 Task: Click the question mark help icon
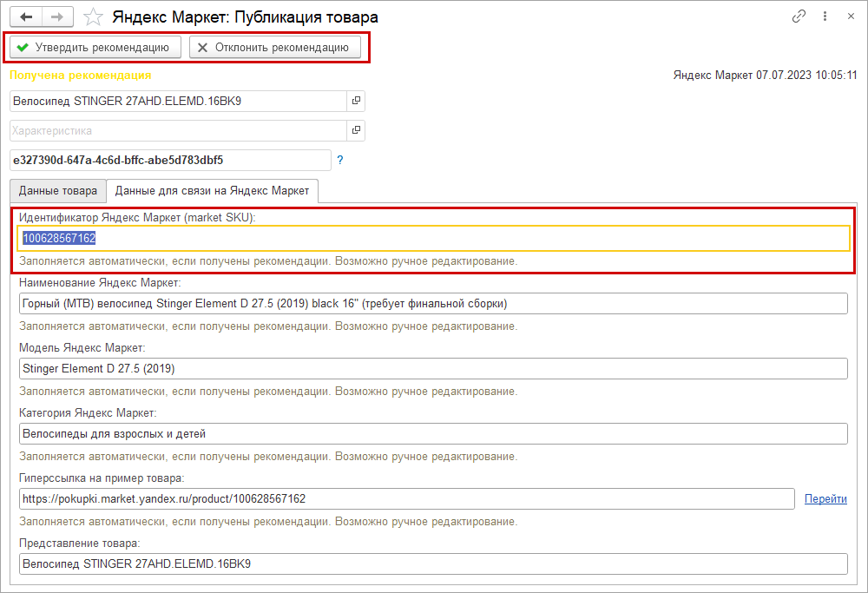[x=340, y=160]
